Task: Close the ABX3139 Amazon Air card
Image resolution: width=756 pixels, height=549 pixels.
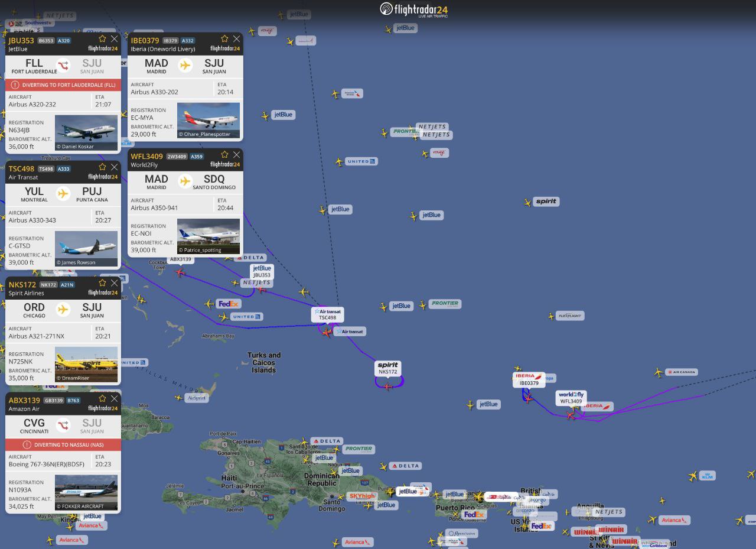Action: click(x=114, y=399)
